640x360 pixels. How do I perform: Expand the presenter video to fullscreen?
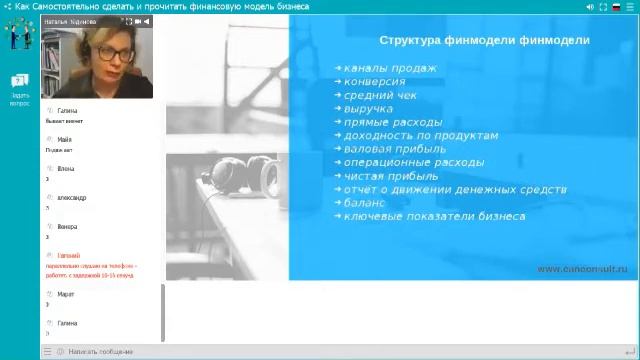pyautogui.click(x=129, y=22)
